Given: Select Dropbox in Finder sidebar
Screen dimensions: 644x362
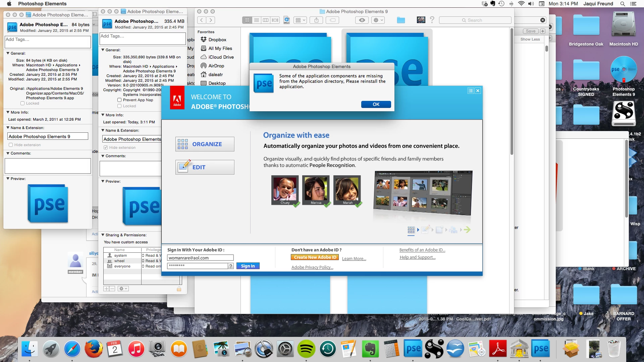Looking at the screenshot, I should [x=217, y=40].
